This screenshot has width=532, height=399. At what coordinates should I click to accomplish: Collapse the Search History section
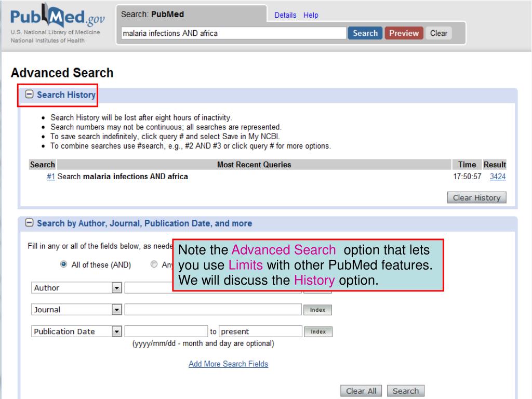[30, 95]
